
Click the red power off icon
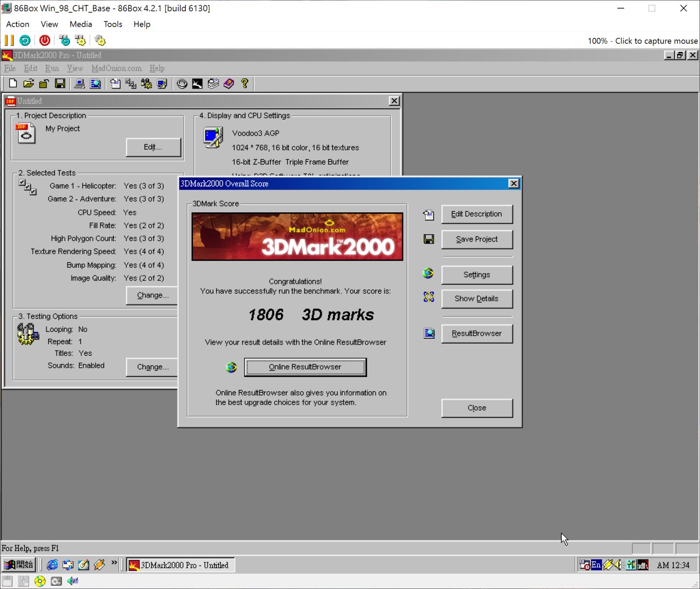[45, 40]
